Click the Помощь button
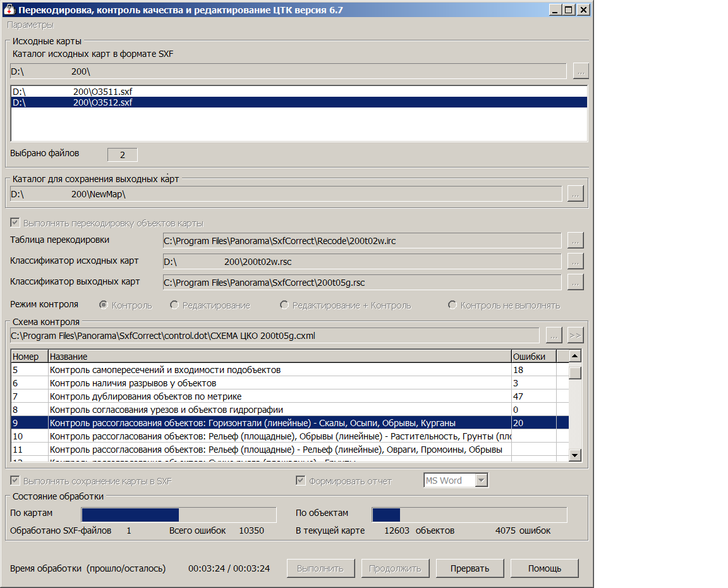Screen dimensions: 728x588 tap(544, 568)
